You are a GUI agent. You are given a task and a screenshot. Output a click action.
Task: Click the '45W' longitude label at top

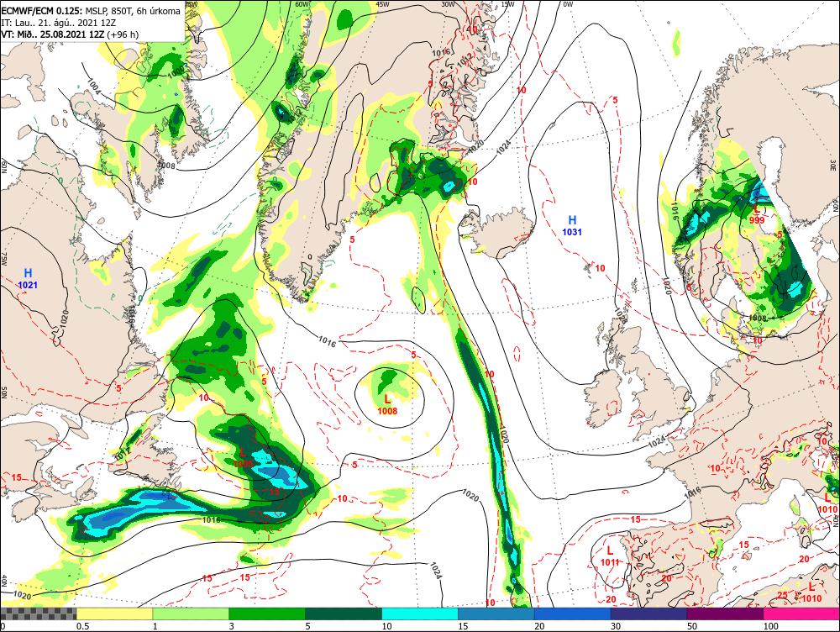coord(382,3)
